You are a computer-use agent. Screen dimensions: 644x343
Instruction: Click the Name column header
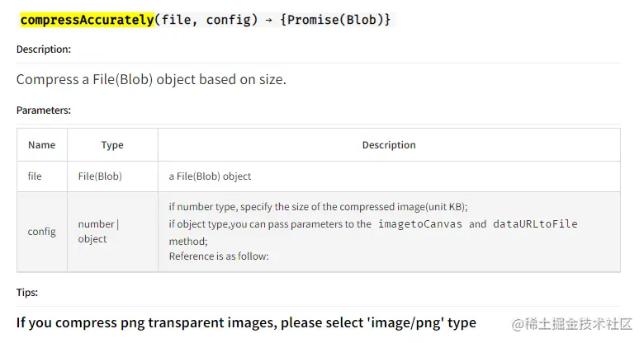(42, 145)
